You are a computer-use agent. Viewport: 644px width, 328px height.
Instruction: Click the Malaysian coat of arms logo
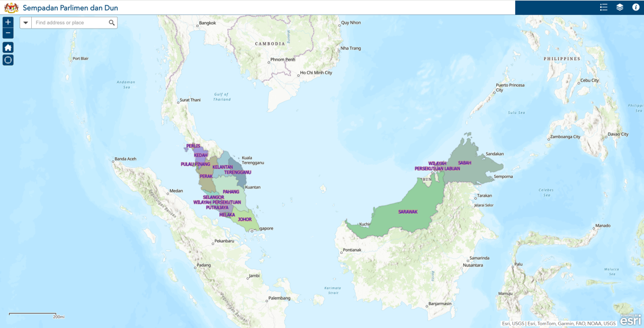coord(11,7)
